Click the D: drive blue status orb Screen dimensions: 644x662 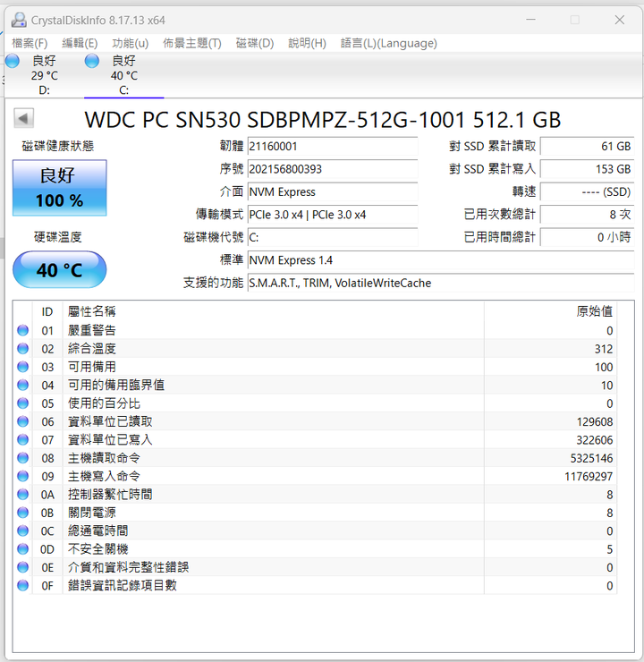pyautogui.click(x=13, y=61)
